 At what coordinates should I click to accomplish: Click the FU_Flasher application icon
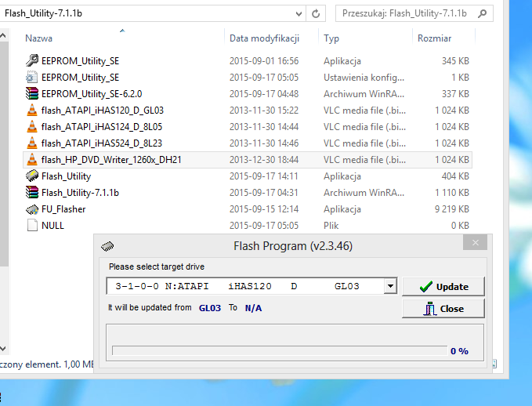click(x=32, y=209)
